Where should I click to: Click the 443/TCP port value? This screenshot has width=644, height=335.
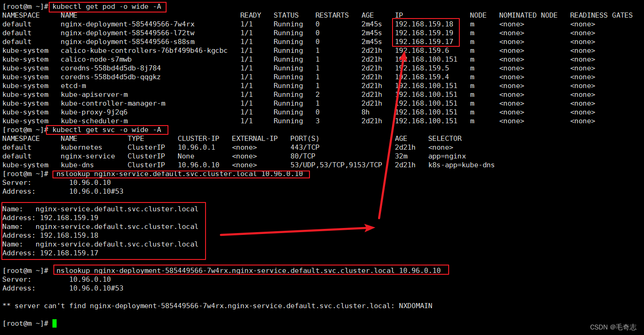305,147
